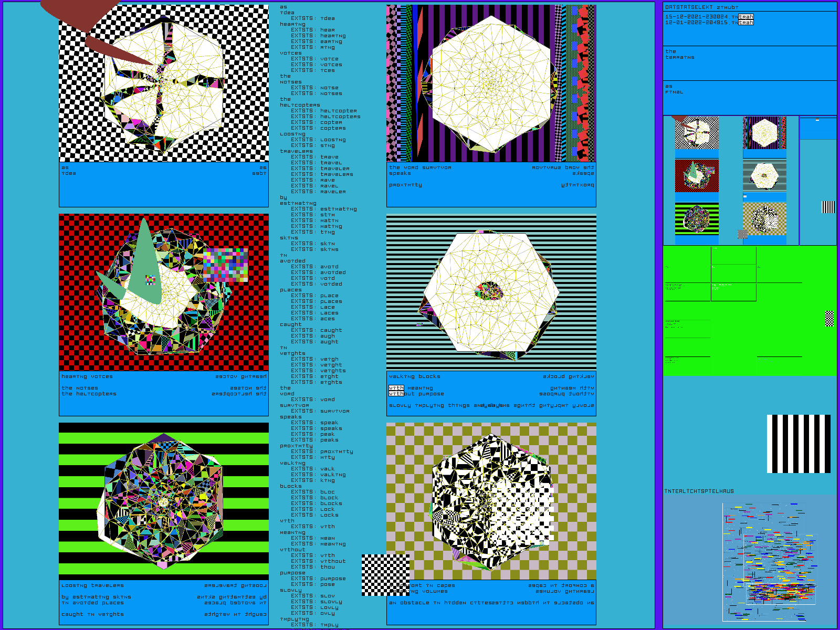Image resolution: width=840 pixels, height=630 pixels.
Task: Toggle highlighted "with" before "meaning"
Action: 396,388
